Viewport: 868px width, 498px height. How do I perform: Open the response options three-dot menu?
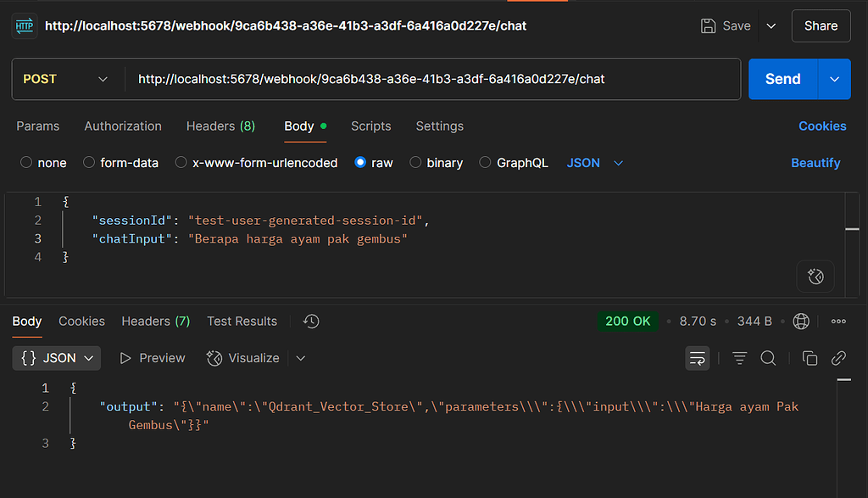pos(838,321)
